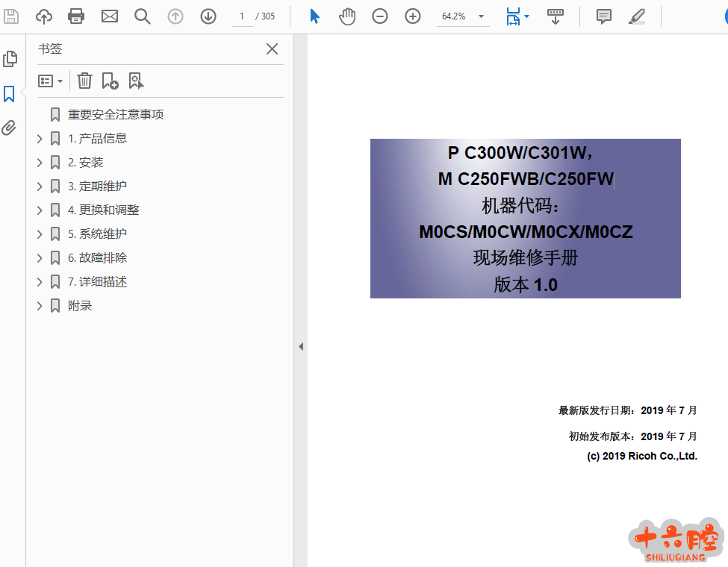
Task: Jump to the 附录 bookmark
Action: 80,306
